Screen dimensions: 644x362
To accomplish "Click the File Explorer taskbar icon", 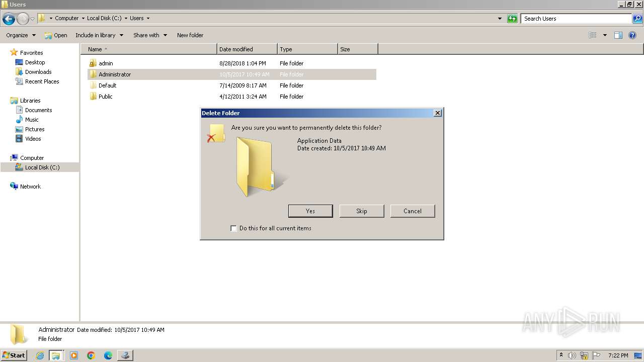I will (56, 355).
